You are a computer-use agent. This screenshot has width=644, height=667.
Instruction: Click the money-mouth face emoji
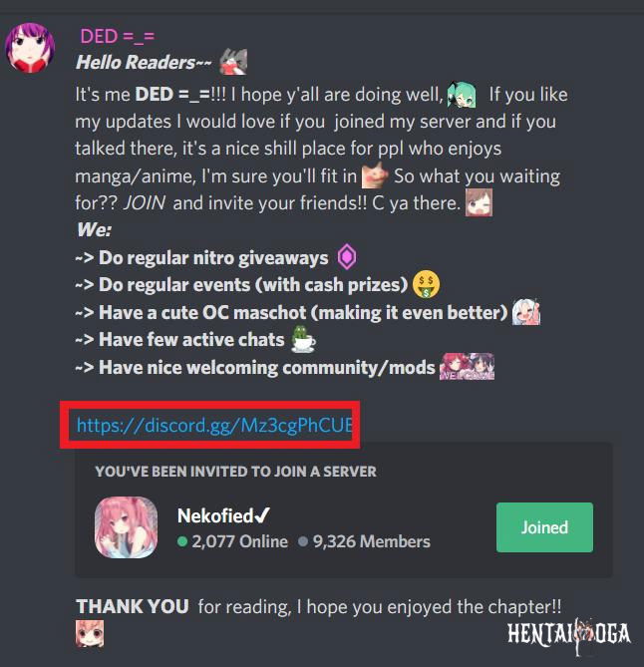[x=427, y=284]
